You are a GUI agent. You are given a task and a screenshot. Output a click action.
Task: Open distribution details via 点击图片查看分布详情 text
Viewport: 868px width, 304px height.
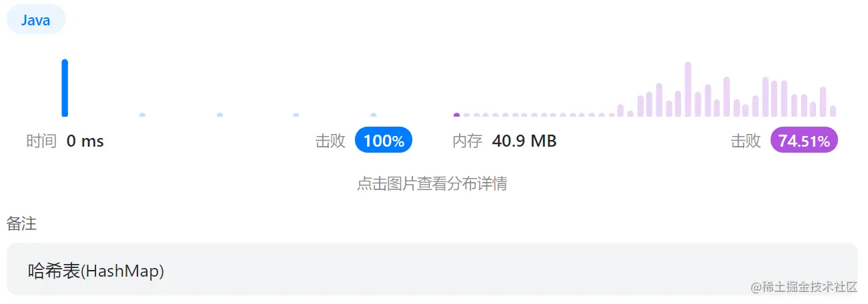point(432,184)
